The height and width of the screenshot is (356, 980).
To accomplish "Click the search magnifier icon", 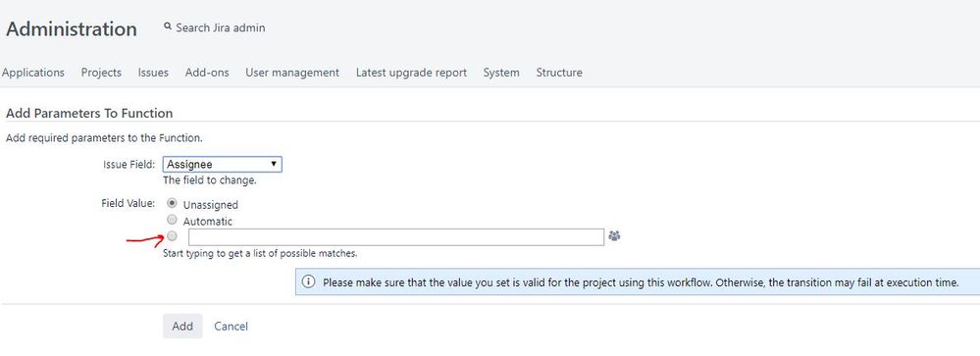I will [168, 26].
